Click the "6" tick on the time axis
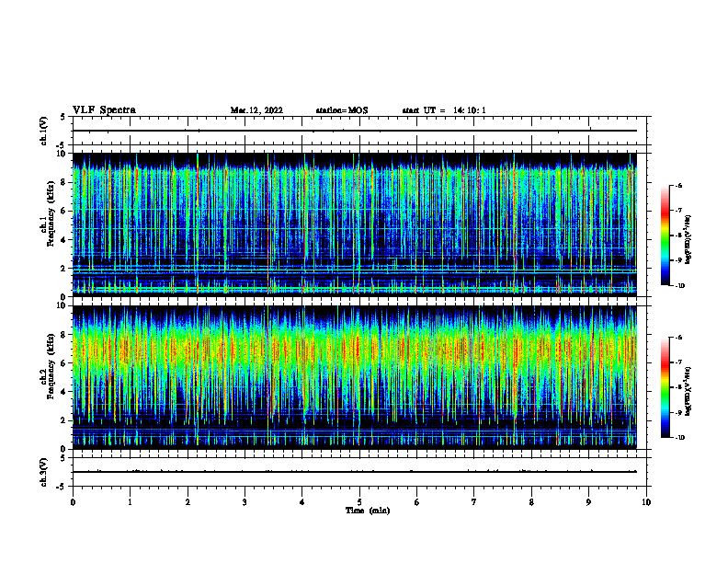The image size is (728, 563). [x=417, y=502]
